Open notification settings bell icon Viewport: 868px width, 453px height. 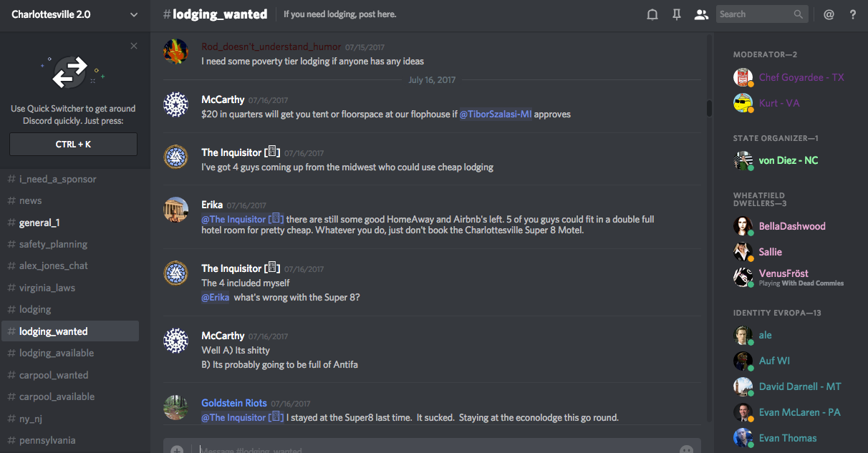652,14
